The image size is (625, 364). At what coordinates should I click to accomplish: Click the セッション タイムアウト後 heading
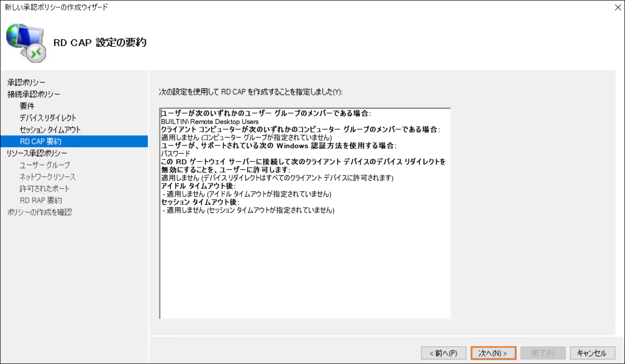click(x=200, y=202)
